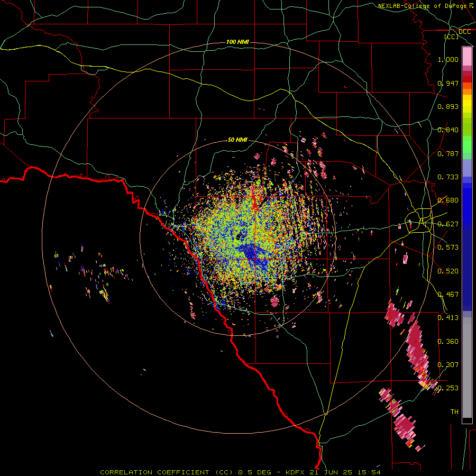Image resolution: width=476 pixels, height=476 pixels.
Task: Click the "50 NMI" range ring label
Action: tap(237, 140)
